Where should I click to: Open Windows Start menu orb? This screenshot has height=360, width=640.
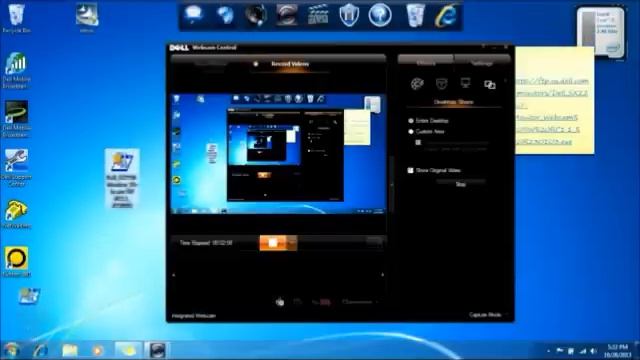point(11,350)
